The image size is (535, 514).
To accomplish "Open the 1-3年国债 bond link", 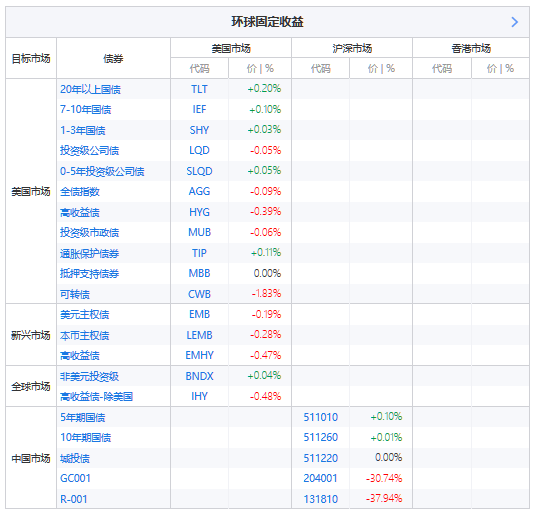I will click(x=83, y=130).
